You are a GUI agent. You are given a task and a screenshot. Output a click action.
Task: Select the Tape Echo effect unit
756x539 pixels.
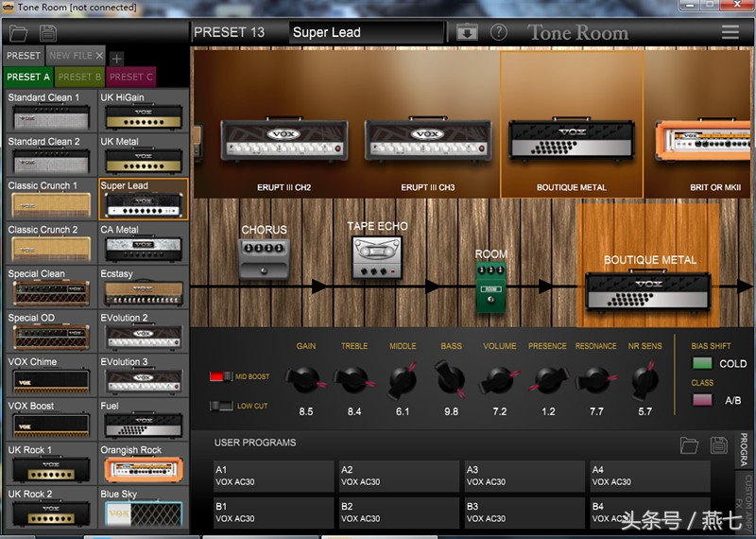(x=377, y=257)
